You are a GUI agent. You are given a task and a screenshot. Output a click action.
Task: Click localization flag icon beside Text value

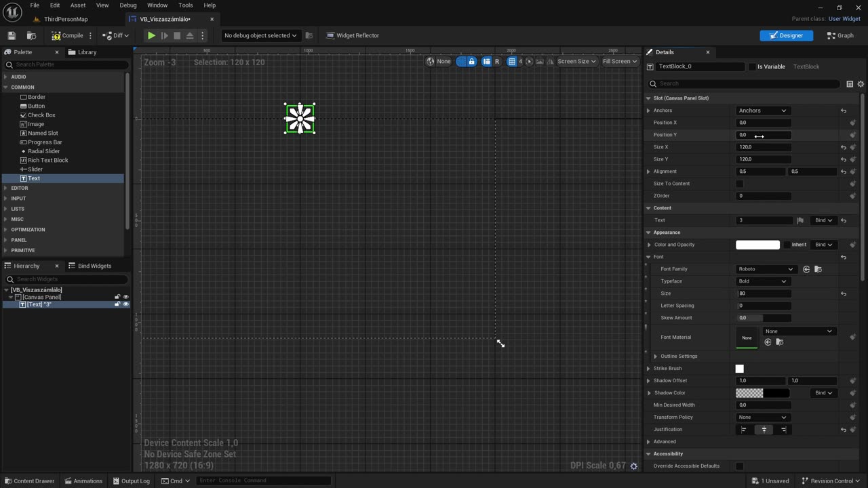pos(800,220)
